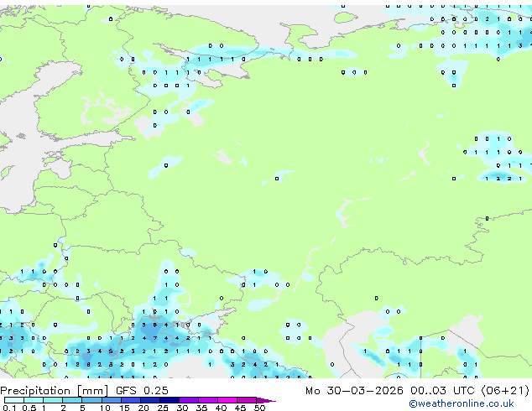Image resolution: width=532 pixels, height=411 pixels.
Task: Select the 5–10 mm legend color box
Action: coord(91,400)
